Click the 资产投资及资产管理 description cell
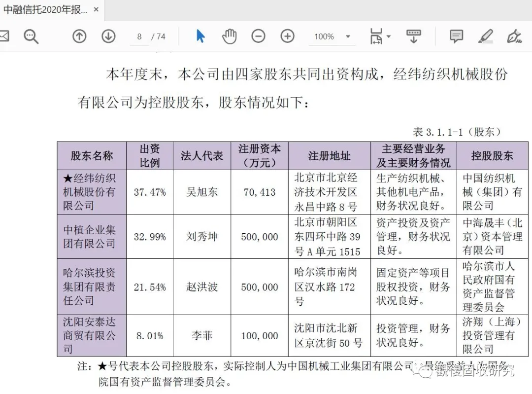The height and width of the screenshot is (394, 532). pyautogui.click(x=414, y=236)
